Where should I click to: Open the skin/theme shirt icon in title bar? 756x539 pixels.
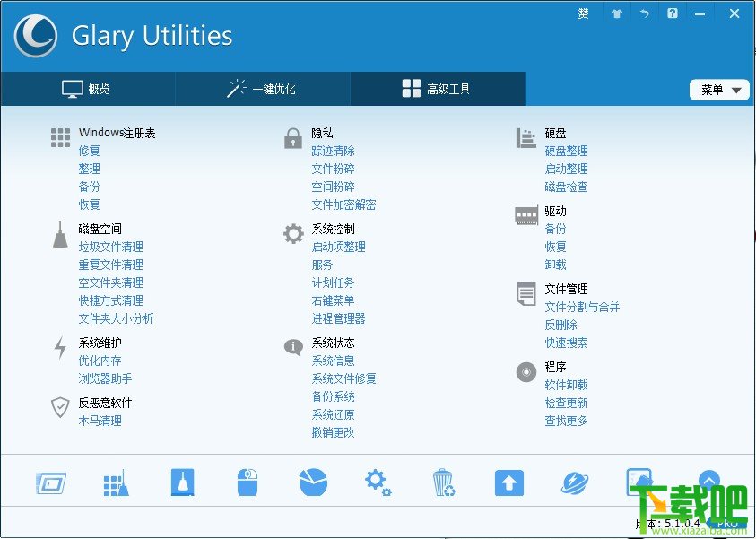616,14
